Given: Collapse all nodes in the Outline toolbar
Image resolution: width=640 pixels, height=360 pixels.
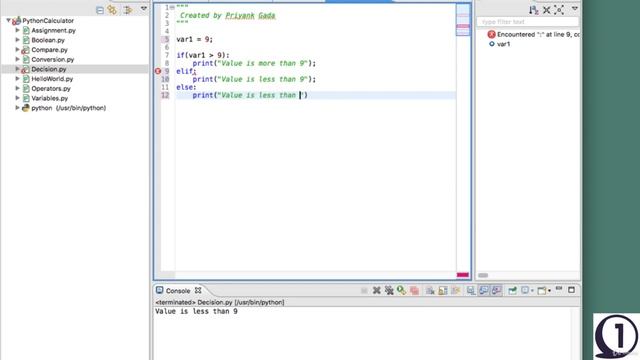Looking at the screenshot, I should coord(547,10).
